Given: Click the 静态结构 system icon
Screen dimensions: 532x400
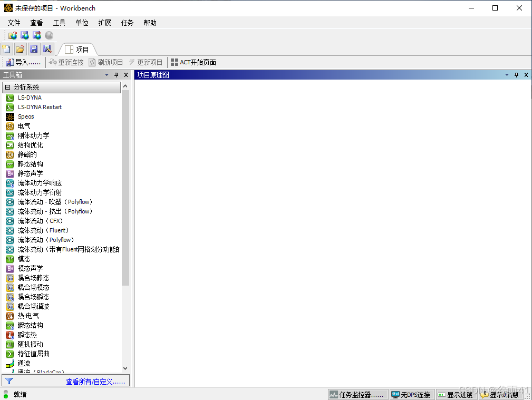Looking at the screenshot, I should tap(10, 164).
